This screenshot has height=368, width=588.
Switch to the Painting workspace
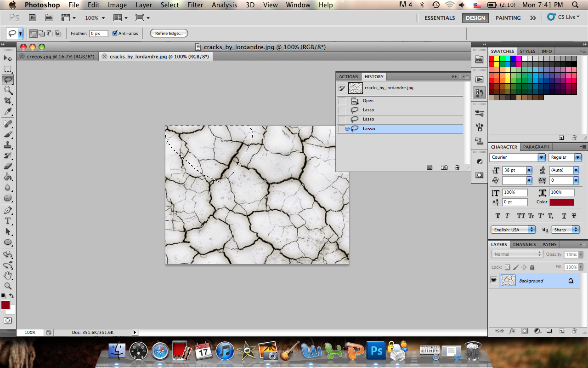(x=508, y=18)
